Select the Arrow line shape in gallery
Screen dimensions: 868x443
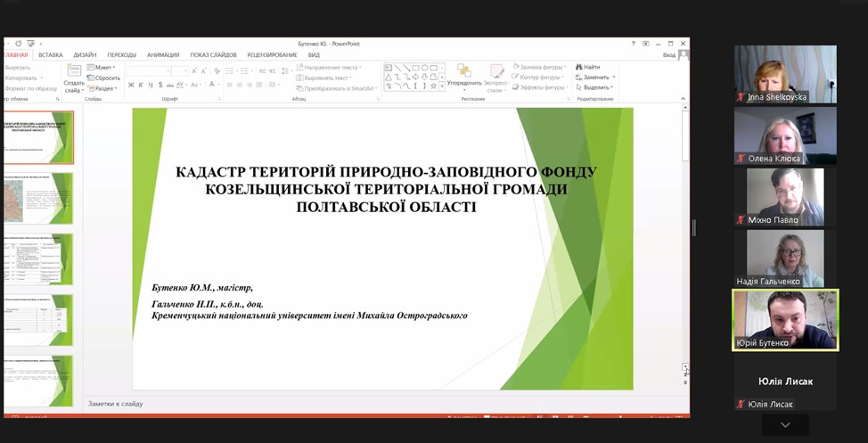(x=406, y=68)
